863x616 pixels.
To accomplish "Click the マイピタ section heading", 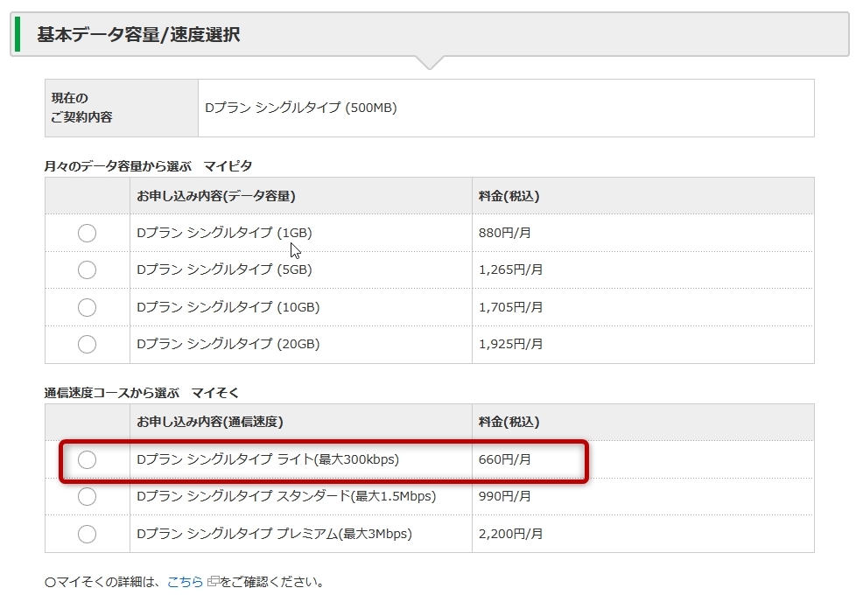I will point(228,165).
